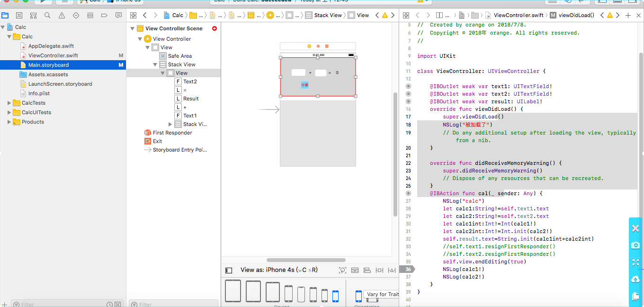644x307 pixels.
Task: Select portrait orientation icon
Action: (358, 296)
